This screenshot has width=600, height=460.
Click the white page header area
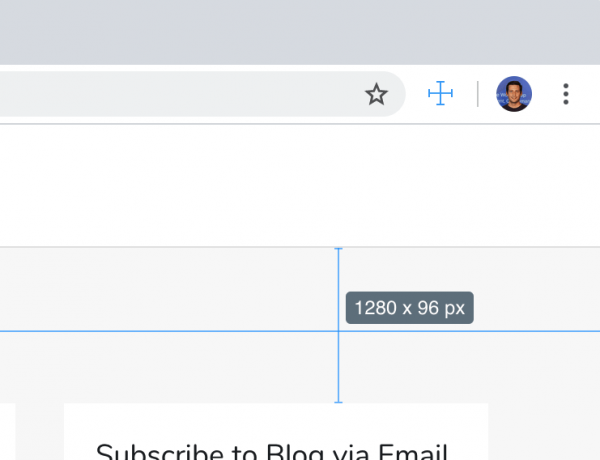tap(300, 186)
